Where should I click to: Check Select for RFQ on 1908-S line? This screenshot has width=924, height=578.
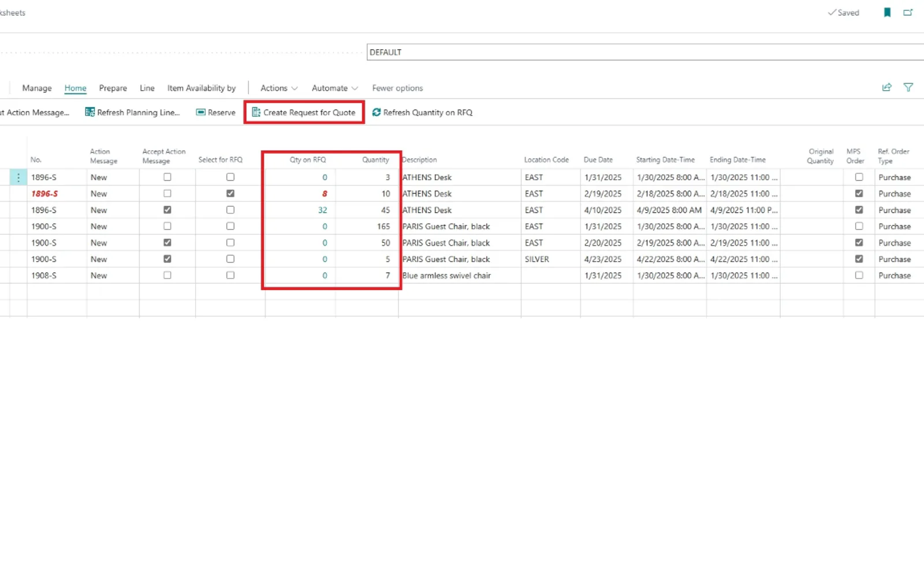point(230,275)
